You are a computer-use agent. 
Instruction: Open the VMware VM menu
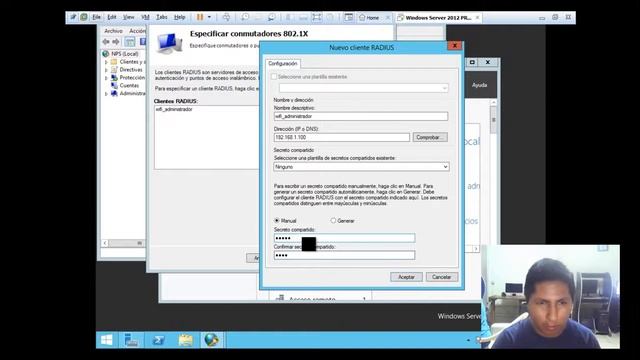145,17
